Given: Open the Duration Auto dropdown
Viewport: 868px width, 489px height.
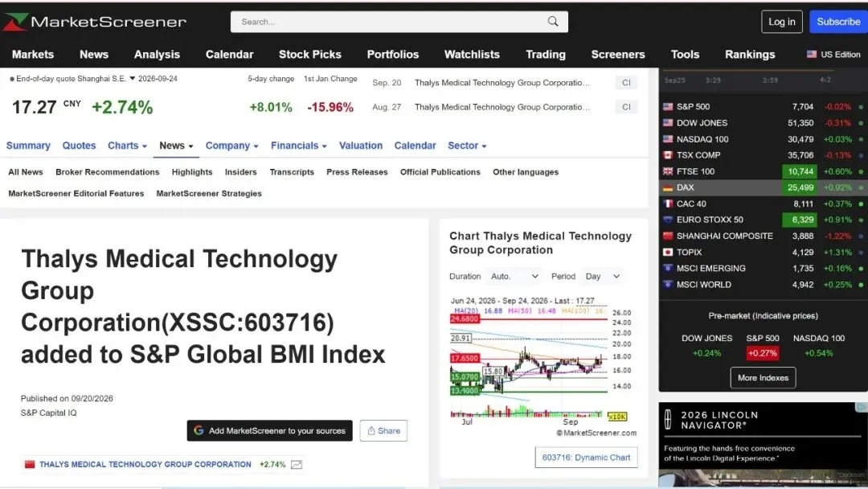Looking at the screenshot, I should (514, 276).
